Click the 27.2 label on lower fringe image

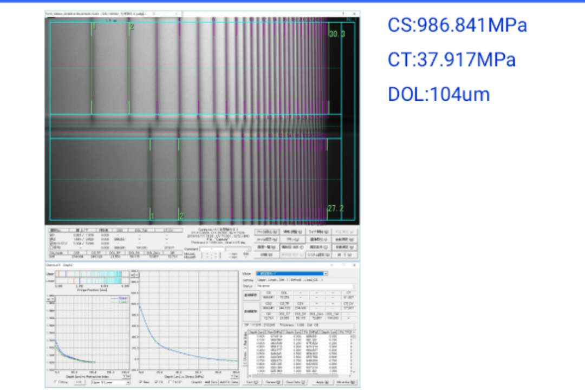[x=336, y=208]
